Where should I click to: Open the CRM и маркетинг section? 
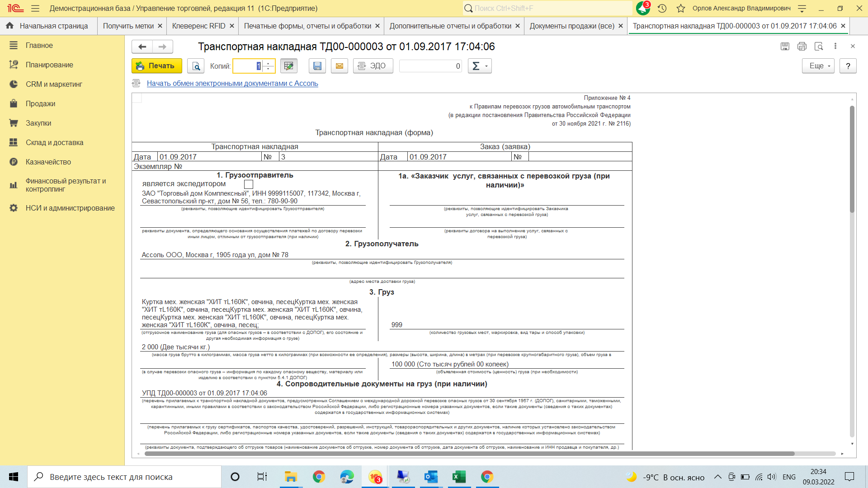62,84
